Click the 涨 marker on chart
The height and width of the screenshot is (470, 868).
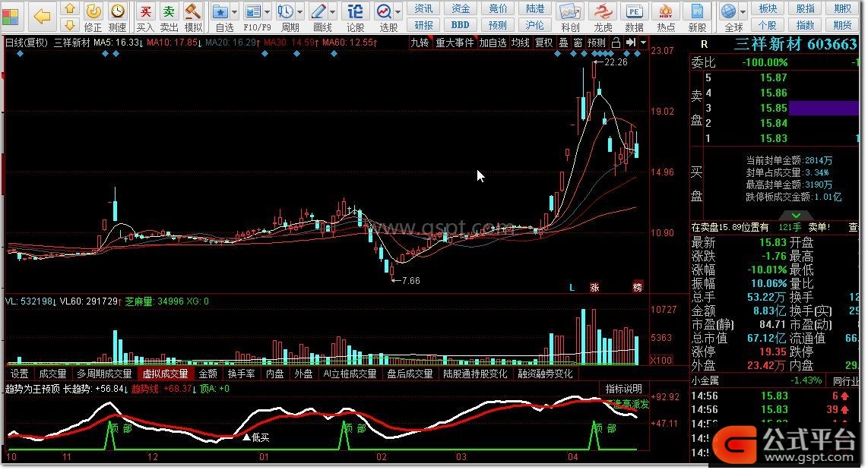click(594, 288)
